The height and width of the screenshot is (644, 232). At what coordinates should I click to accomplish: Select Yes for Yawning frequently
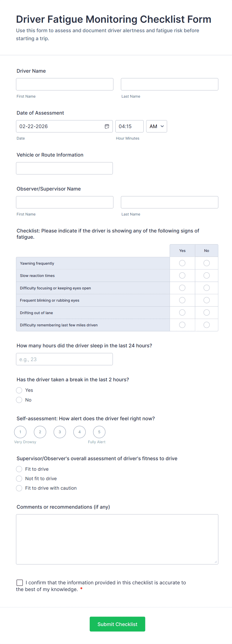coord(182,263)
